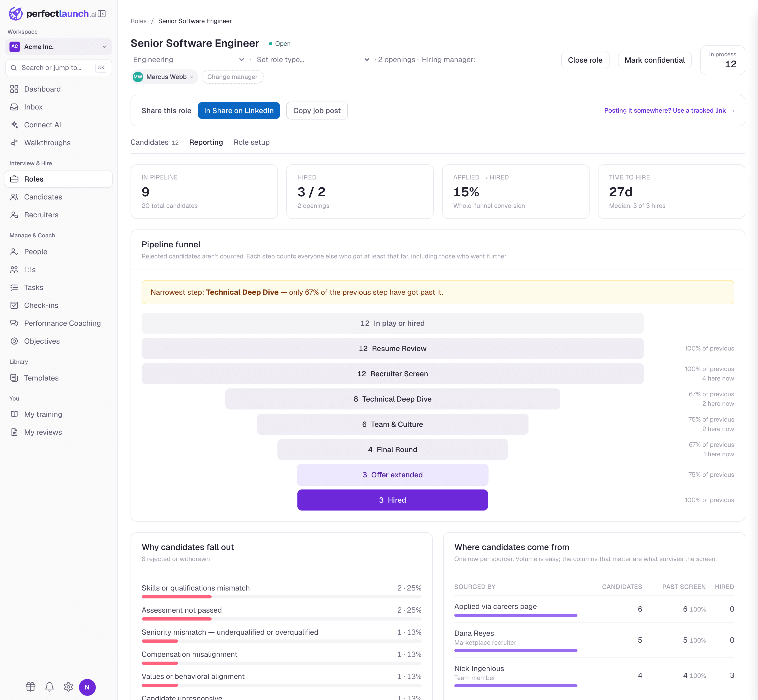Open the Walkthroughs signpost icon
758x700 pixels.
point(14,143)
